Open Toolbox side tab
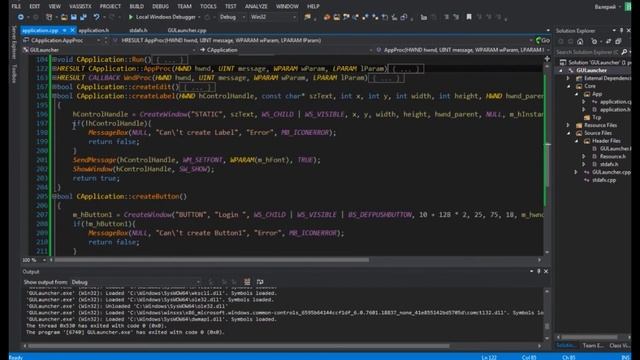 15,73
